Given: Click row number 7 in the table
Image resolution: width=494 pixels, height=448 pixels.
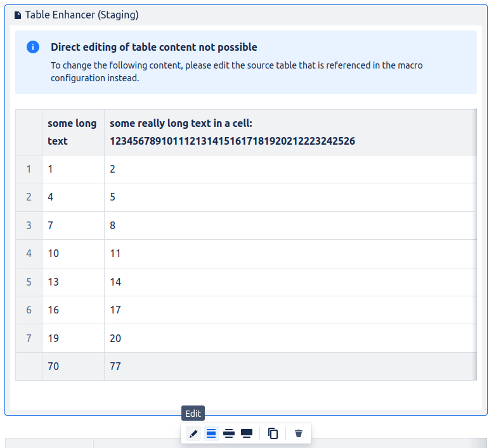Looking at the screenshot, I should (29, 338).
